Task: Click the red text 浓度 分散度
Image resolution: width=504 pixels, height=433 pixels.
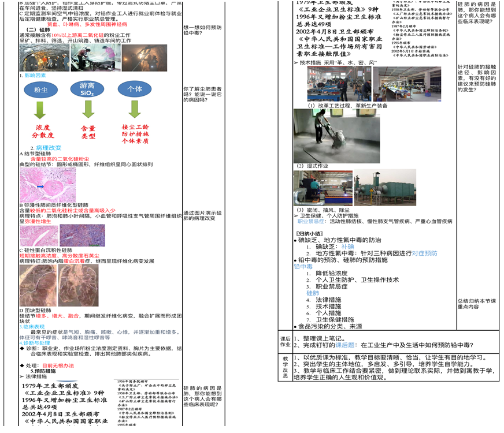Action: tap(43, 131)
